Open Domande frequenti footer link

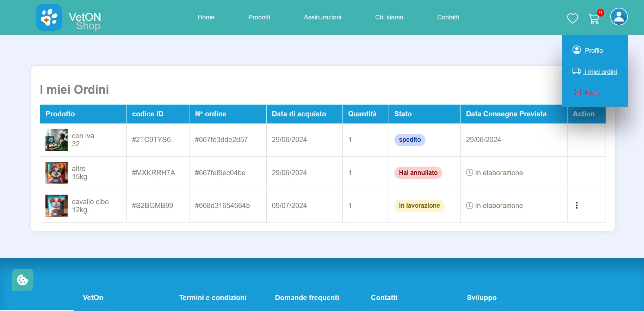[307, 298]
